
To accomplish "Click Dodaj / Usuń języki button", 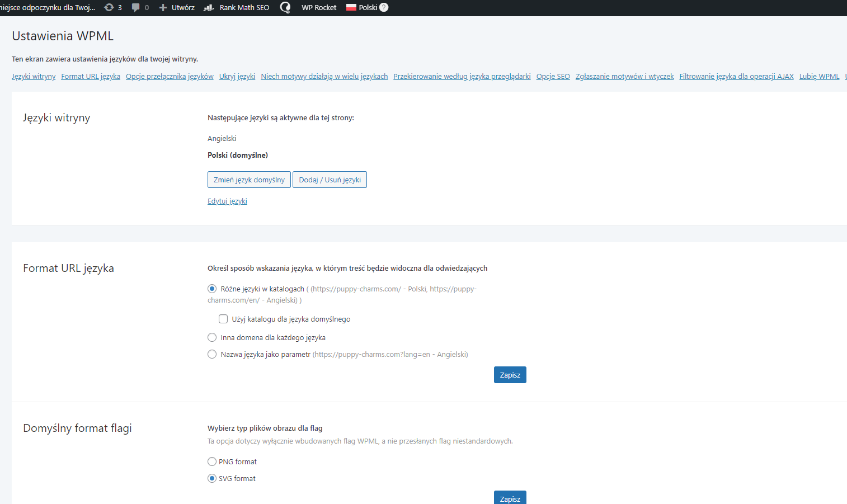I will tap(330, 180).
